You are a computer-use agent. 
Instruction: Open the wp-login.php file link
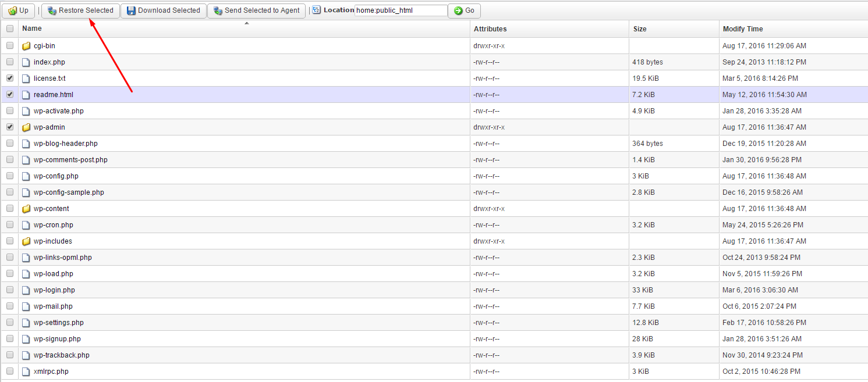point(54,290)
